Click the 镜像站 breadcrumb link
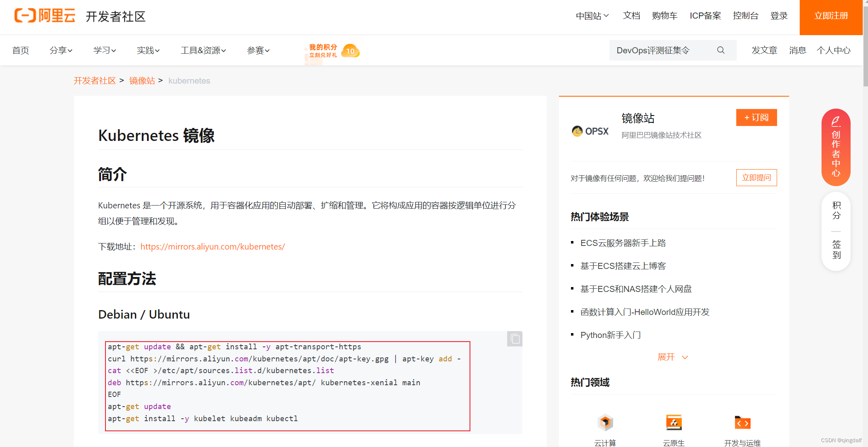Viewport: 868px width, 447px height. pos(142,81)
